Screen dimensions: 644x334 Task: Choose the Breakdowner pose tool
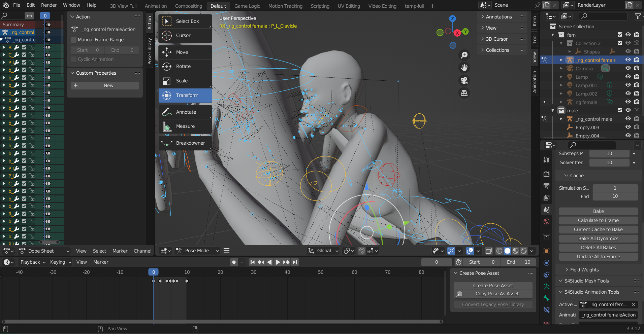click(x=185, y=143)
